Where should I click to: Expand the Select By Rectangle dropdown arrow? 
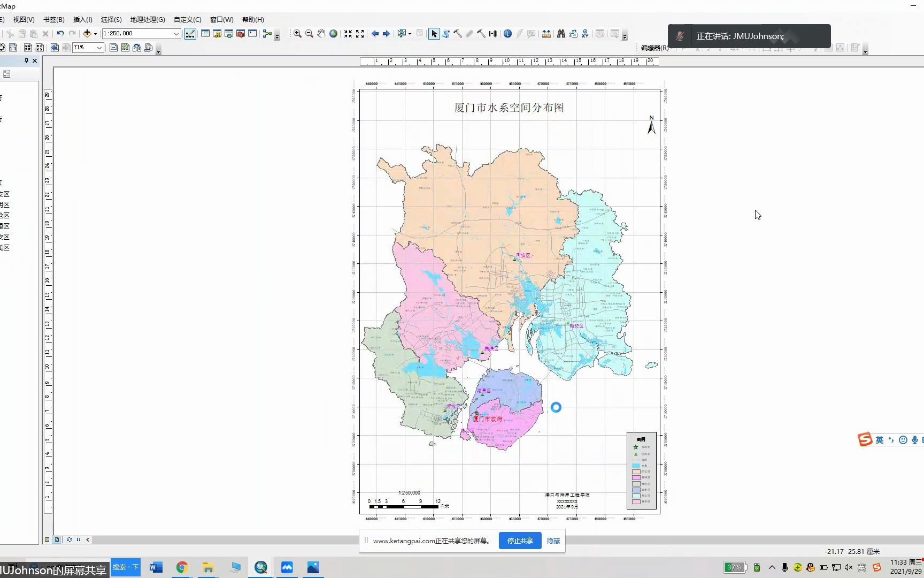410,33
